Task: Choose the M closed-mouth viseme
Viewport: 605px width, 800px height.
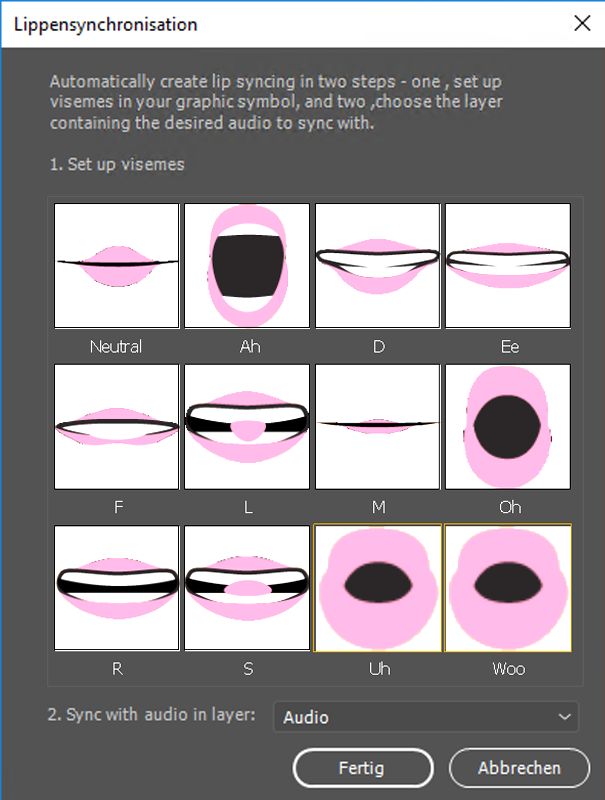Action: point(377,427)
